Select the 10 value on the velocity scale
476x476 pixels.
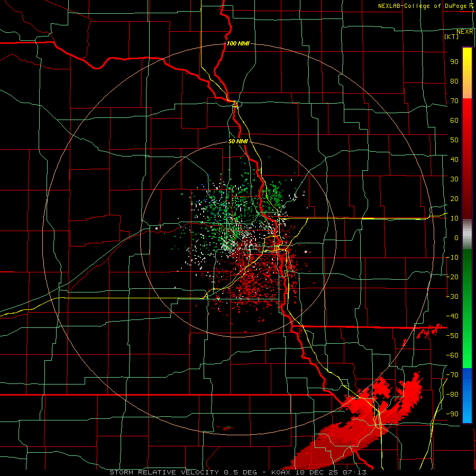tap(454, 218)
